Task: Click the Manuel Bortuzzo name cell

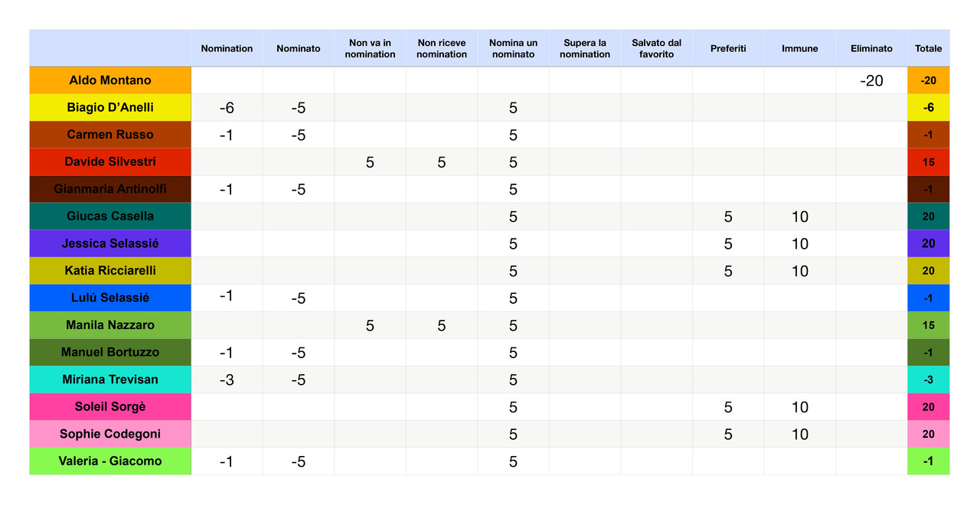Action: click(110, 352)
